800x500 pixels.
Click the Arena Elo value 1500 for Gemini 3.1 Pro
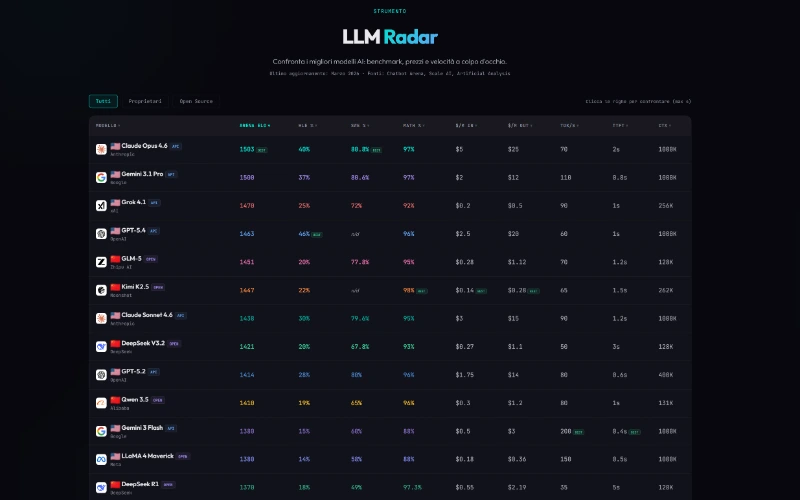tap(247, 178)
